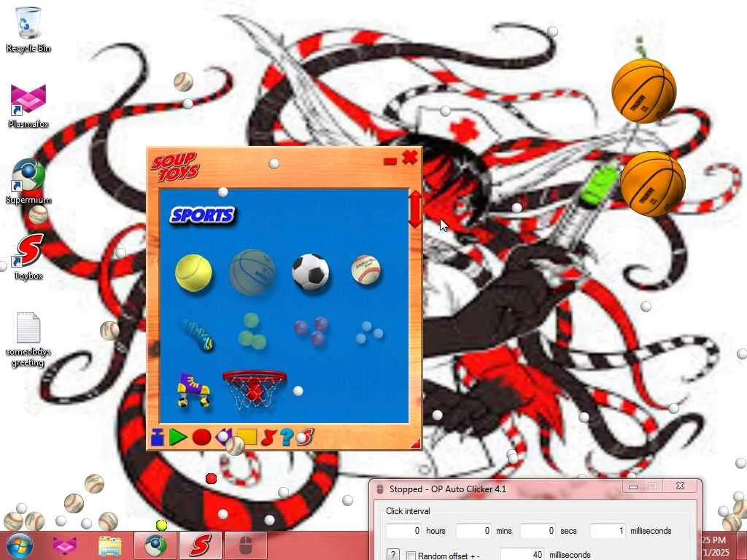The width and height of the screenshot is (747, 560).
Task: Click the green play triangle in Soup Toys
Action: (x=178, y=437)
